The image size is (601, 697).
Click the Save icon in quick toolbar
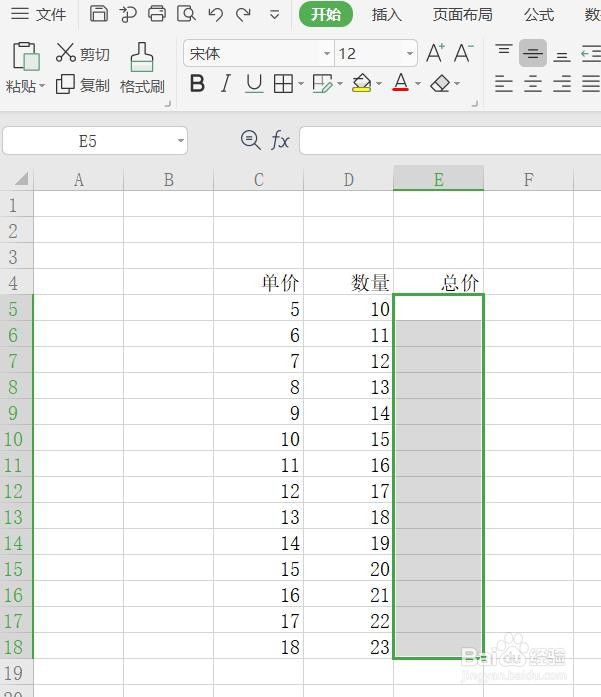[99, 14]
